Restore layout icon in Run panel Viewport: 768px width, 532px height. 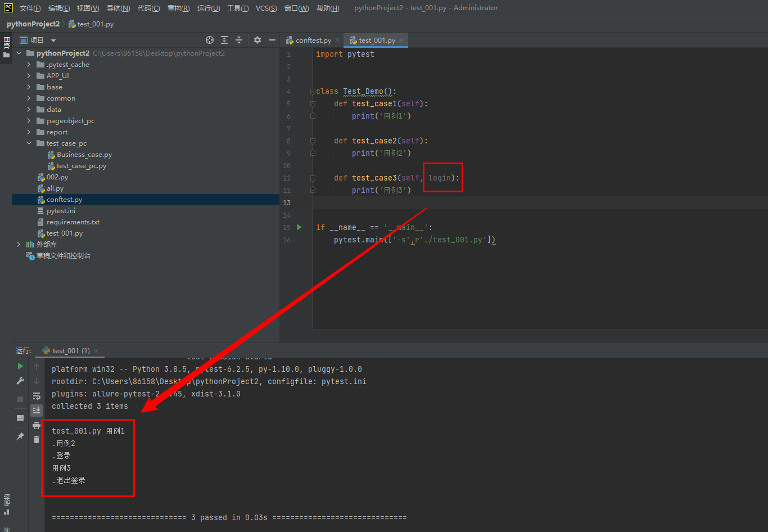tap(20, 418)
